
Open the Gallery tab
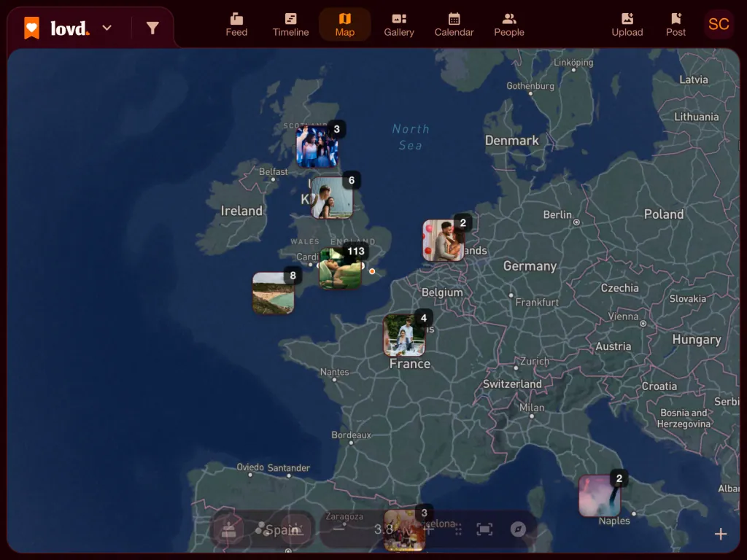[399, 25]
